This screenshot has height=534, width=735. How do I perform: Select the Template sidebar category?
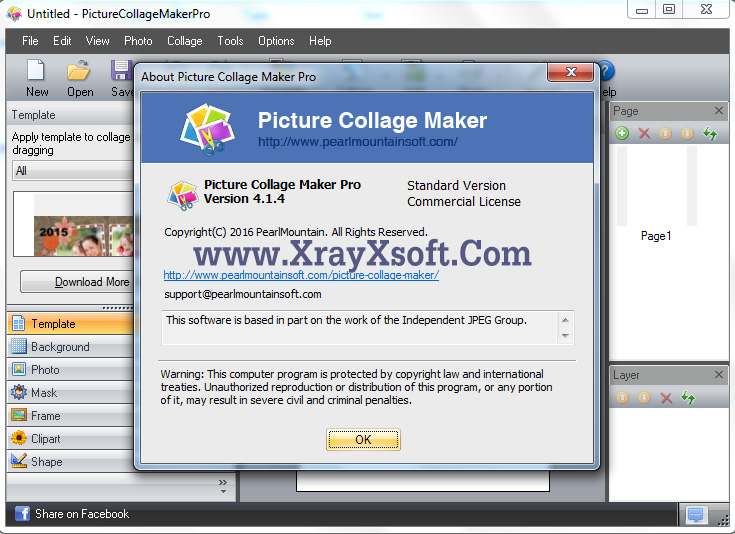coord(70,323)
